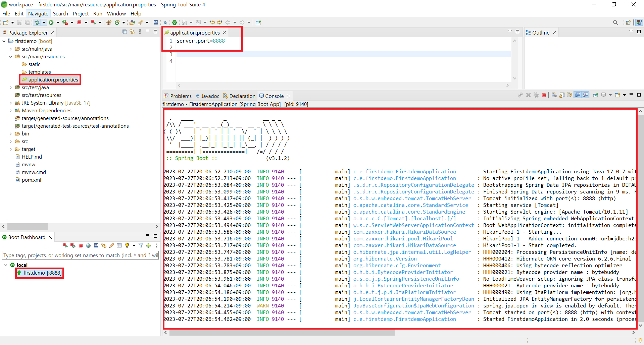Click Boot Dashboard green plus icon
The image size is (644, 345).
(x=148, y=245)
